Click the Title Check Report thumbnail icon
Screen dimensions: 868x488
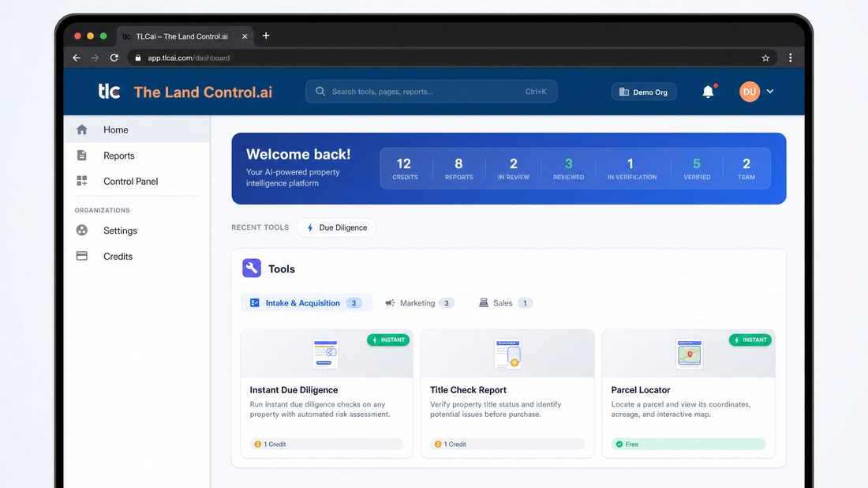coord(507,354)
